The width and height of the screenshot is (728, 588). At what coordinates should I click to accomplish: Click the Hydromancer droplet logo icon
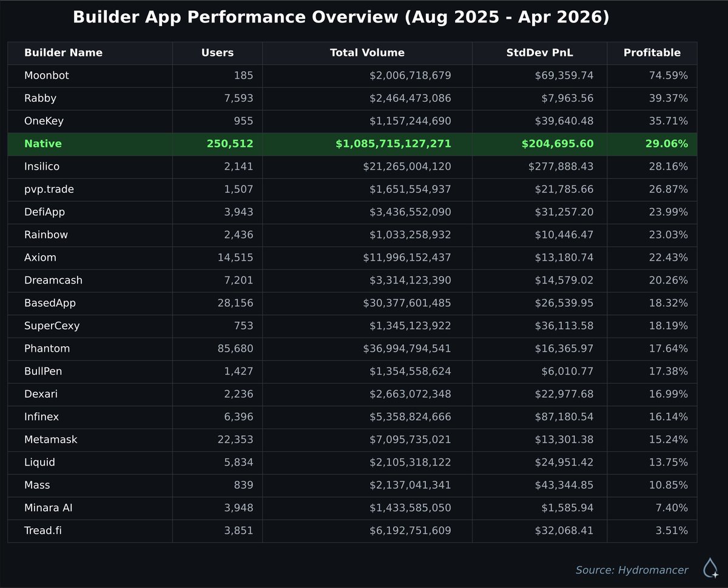point(710,568)
